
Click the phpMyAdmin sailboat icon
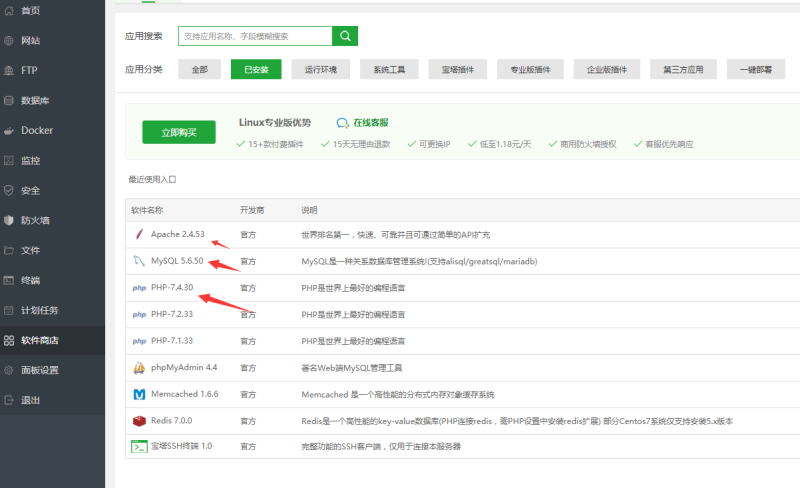click(139, 368)
